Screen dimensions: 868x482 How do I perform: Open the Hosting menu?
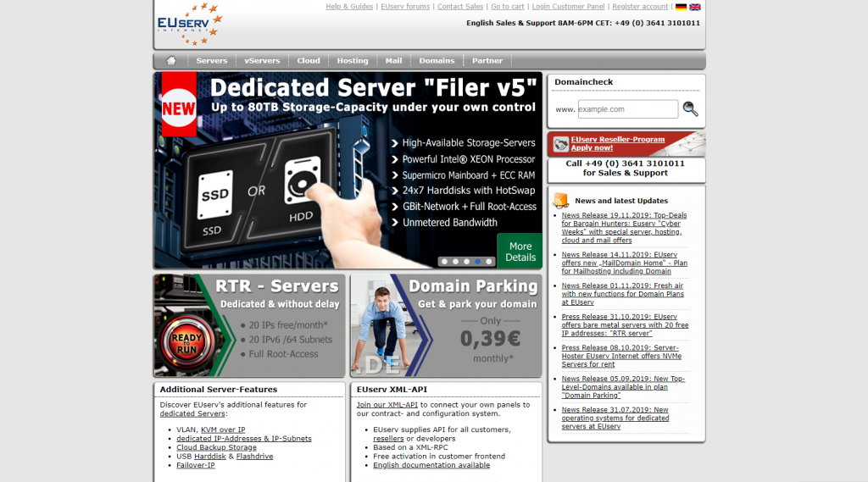pos(353,60)
